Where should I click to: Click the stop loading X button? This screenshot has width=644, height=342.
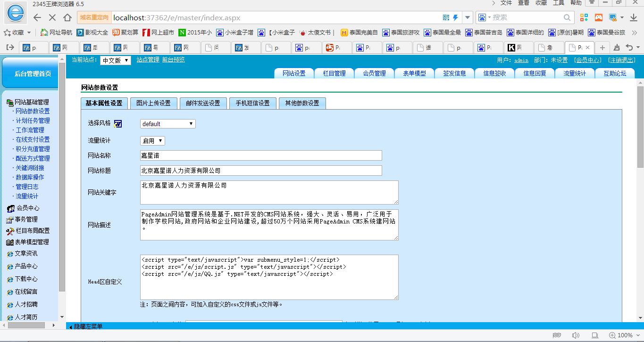[52, 17]
